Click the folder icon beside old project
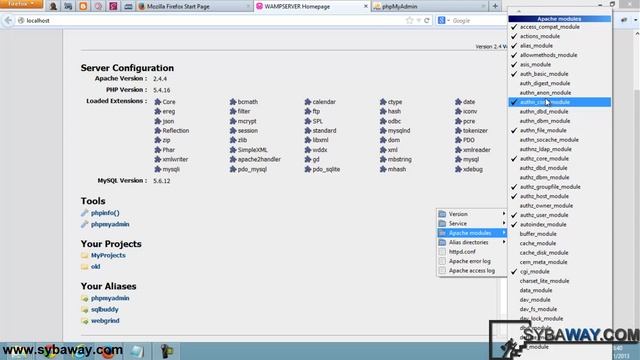The width and height of the screenshot is (640, 360). pos(84,267)
